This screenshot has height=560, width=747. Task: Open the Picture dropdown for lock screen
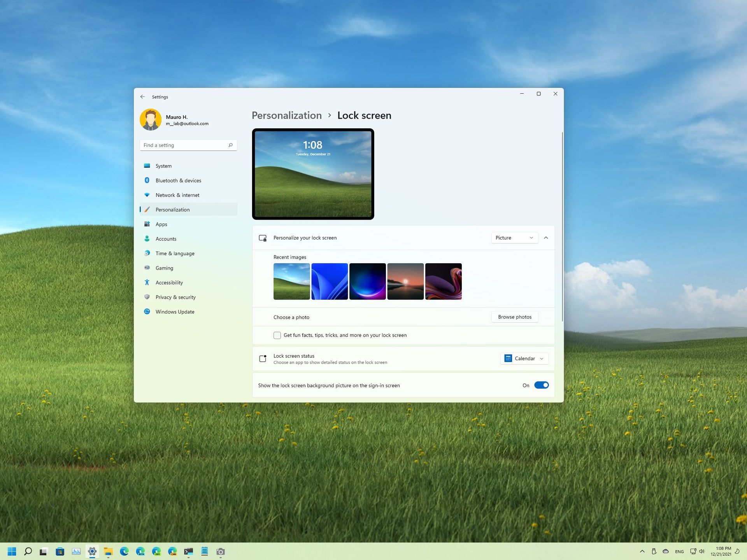tap(514, 238)
